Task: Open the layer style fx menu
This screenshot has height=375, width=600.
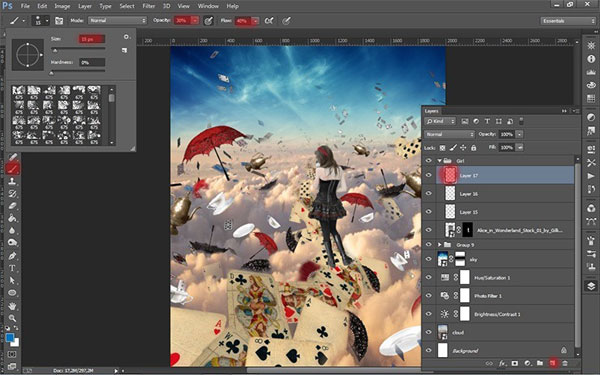Action: [x=502, y=363]
